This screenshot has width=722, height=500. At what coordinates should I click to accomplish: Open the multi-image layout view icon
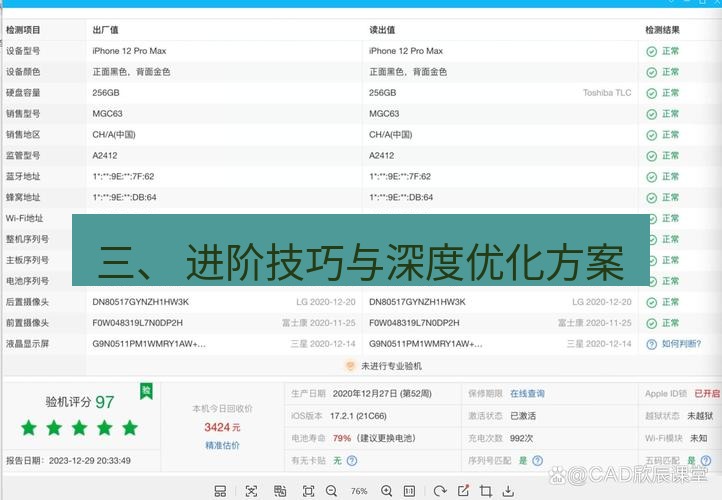tap(220, 491)
